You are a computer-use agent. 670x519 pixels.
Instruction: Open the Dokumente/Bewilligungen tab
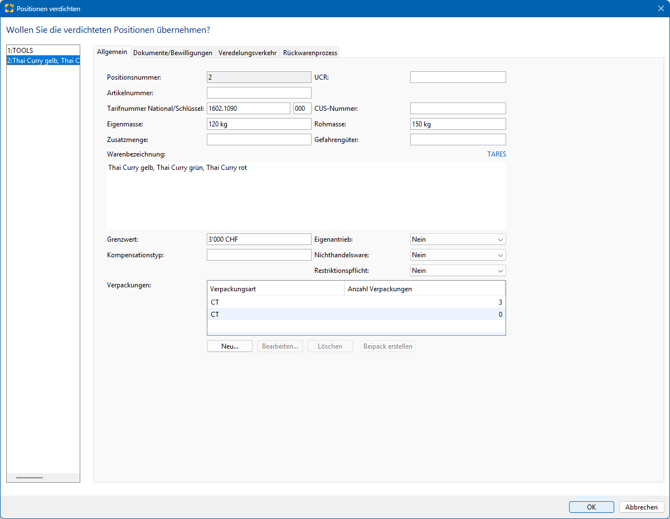tap(173, 53)
